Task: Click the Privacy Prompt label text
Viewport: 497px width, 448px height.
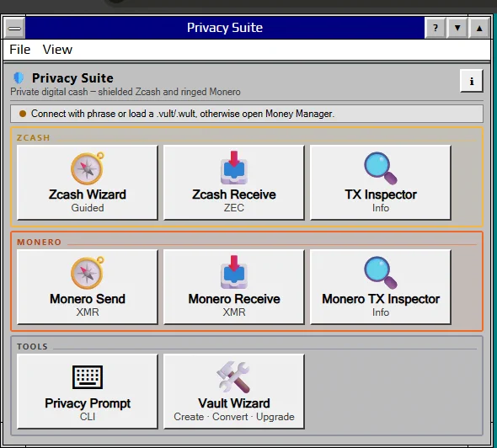Action: point(88,403)
